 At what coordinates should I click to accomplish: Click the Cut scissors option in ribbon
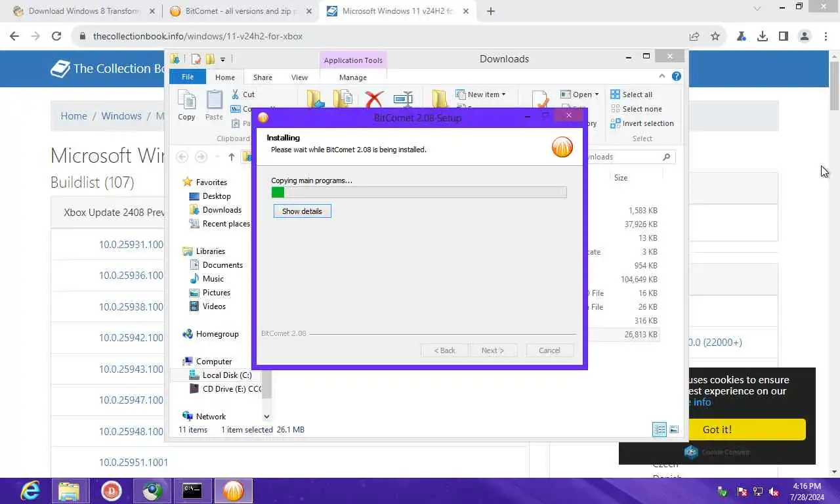pyautogui.click(x=243, y=94)
